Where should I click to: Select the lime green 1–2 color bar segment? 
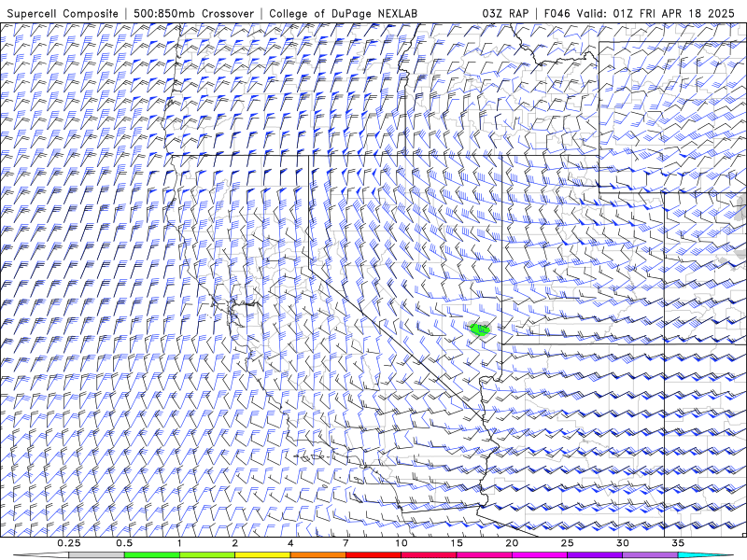click(x=206, y=555)
